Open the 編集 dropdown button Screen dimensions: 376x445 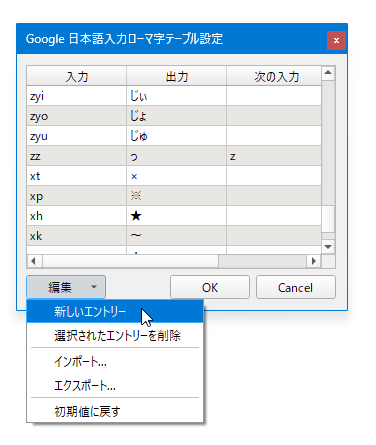[66, 287]
